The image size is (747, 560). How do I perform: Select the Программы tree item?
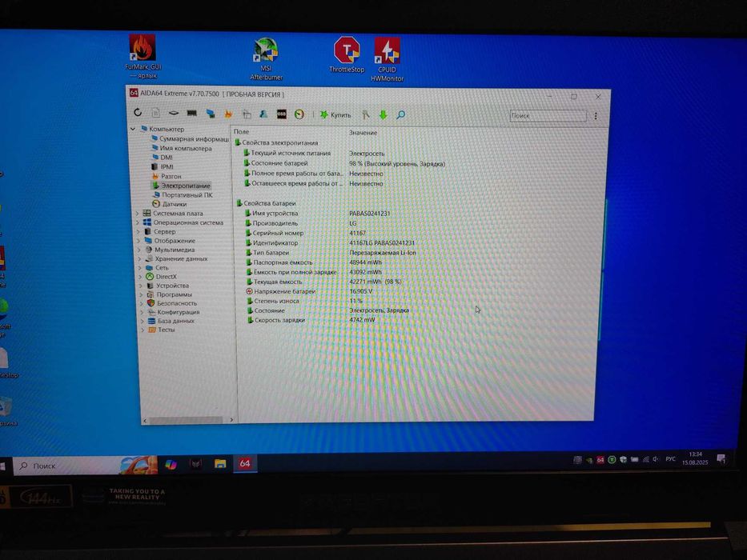click(169, 294)
